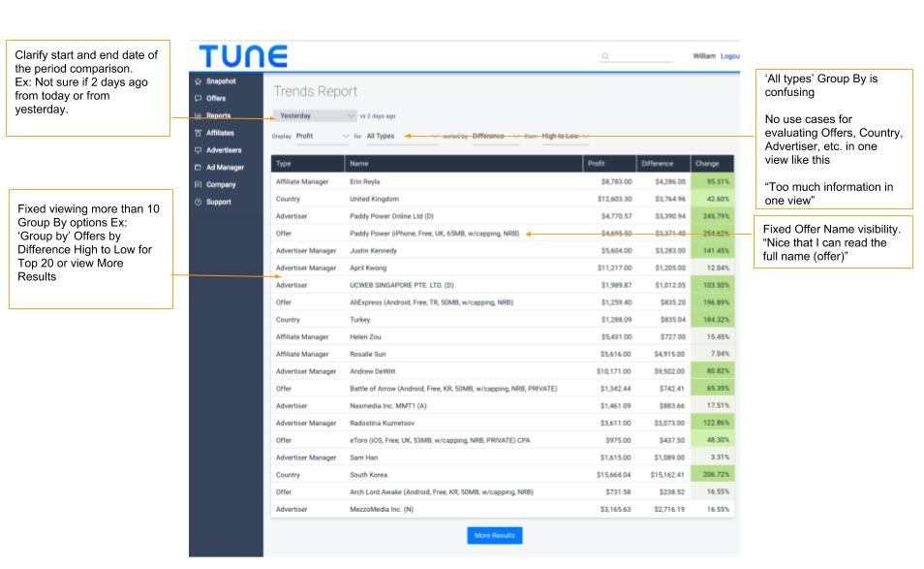Click the vs 2 days ago label

(x=378, y=116)
